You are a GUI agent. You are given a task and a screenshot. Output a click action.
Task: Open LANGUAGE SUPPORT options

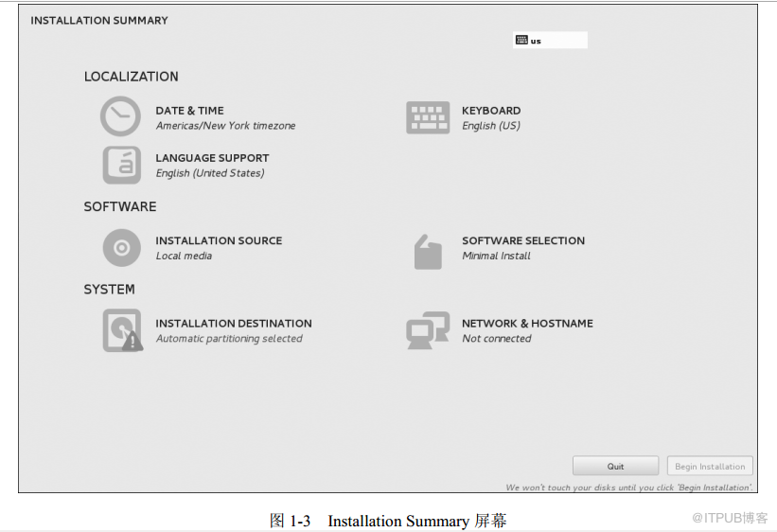tap(212, 158)
